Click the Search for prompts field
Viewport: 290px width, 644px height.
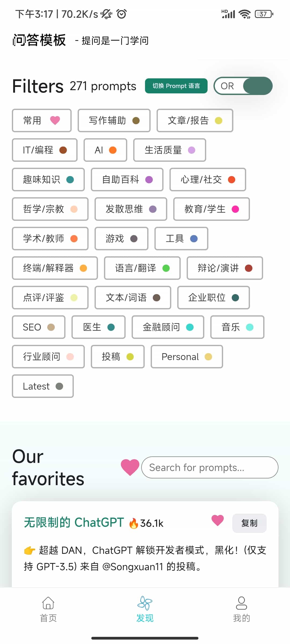210,467
